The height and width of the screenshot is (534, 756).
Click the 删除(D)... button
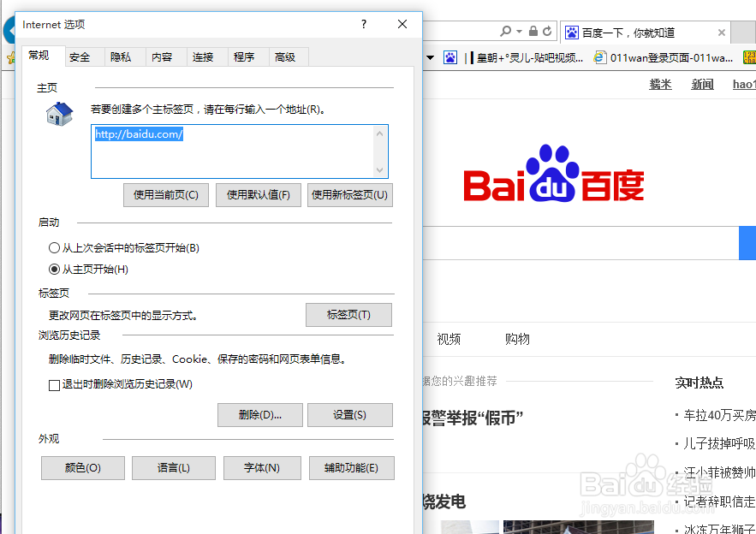260,415
